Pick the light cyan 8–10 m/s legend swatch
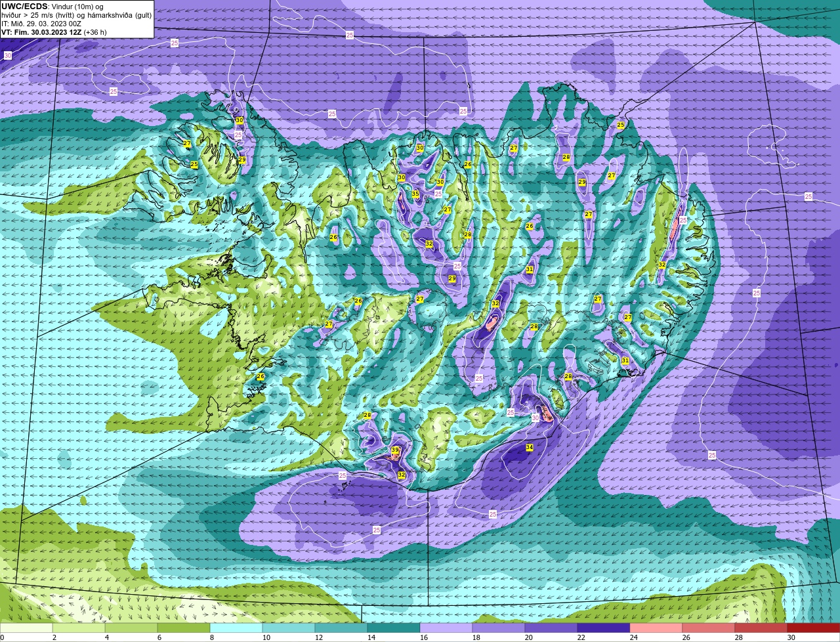 (236, 628)
